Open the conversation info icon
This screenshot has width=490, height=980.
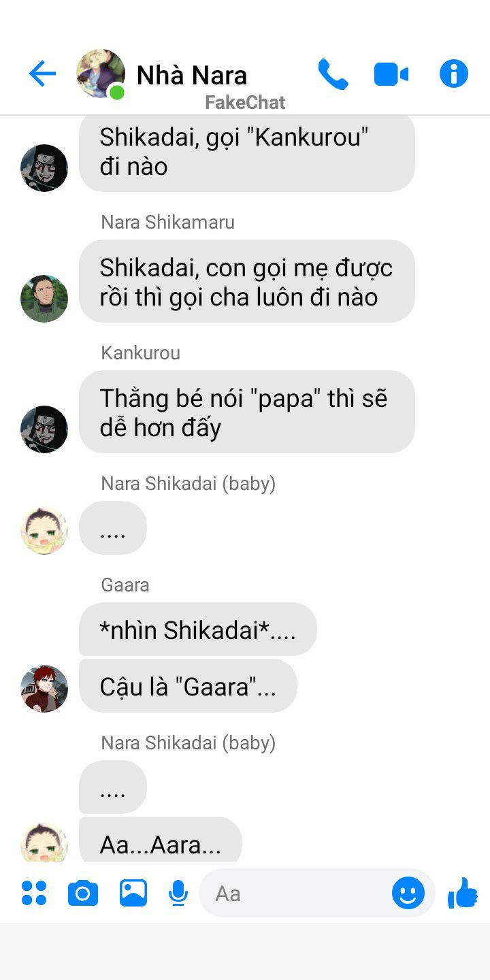point(454,73)
